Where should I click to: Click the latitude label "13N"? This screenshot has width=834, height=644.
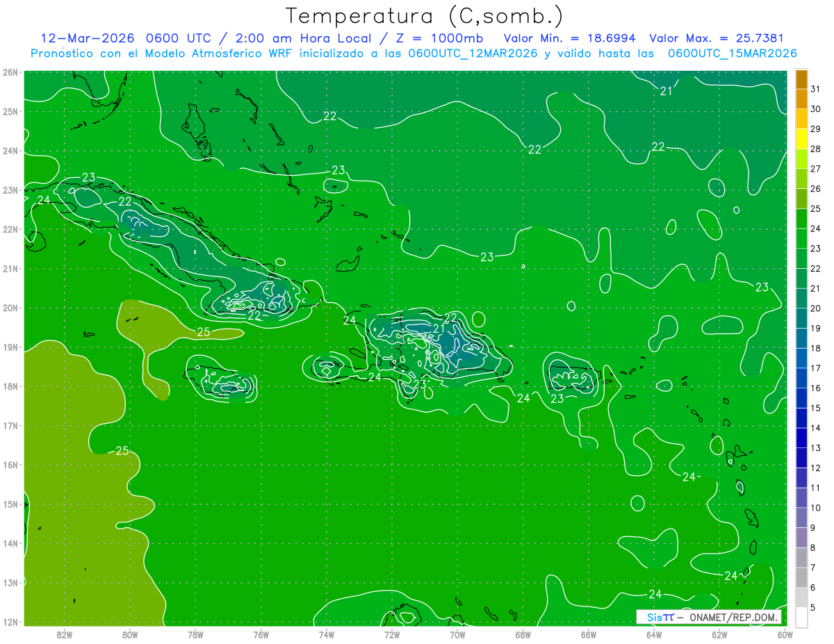click(10, 583)
